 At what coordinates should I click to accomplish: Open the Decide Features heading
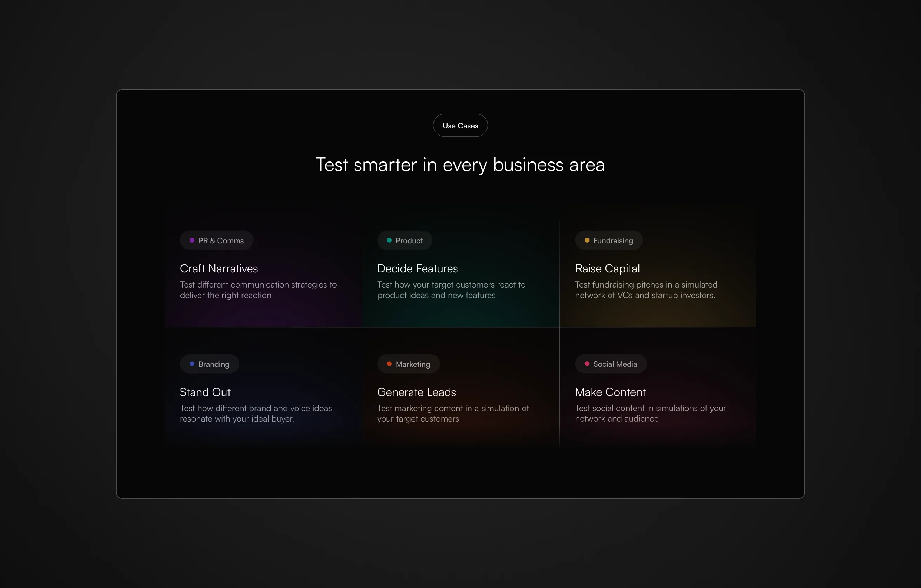(x=417, y=269)
